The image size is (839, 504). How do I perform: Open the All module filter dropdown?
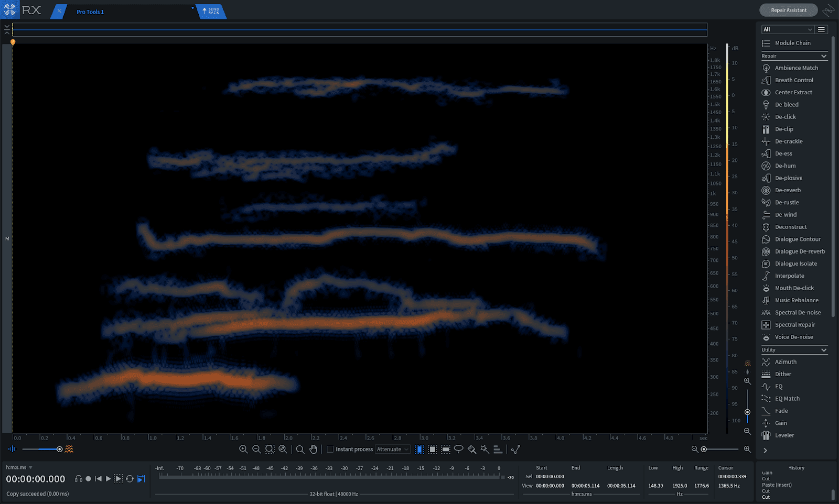788,29
